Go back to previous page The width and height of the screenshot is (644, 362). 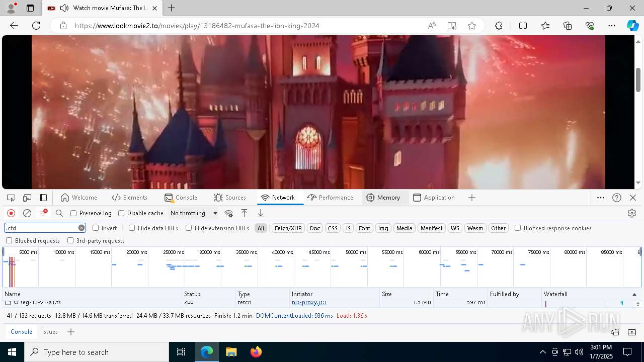point(14,26)
